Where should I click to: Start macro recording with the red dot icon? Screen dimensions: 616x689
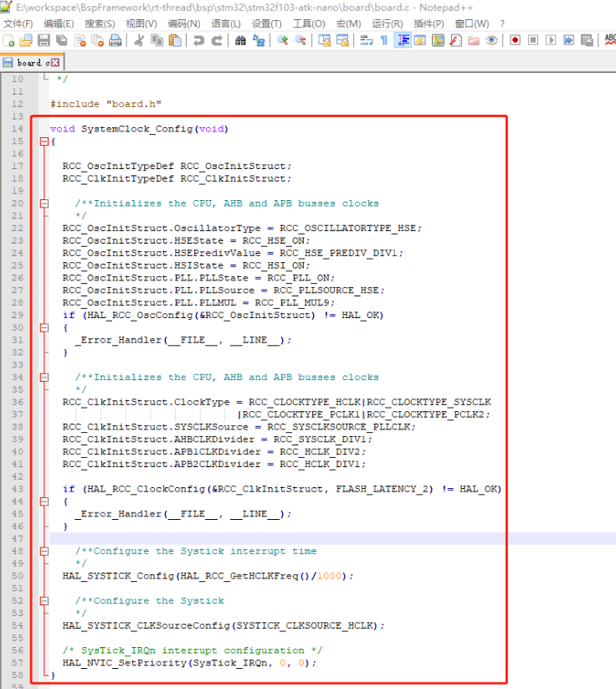click(x=516, y=40)
